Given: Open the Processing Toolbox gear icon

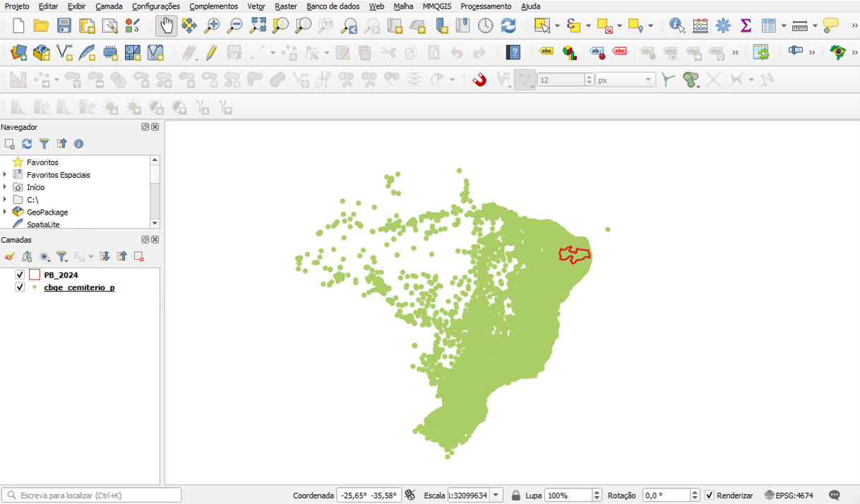Looking at the screenshot, I should coord(723,26).
